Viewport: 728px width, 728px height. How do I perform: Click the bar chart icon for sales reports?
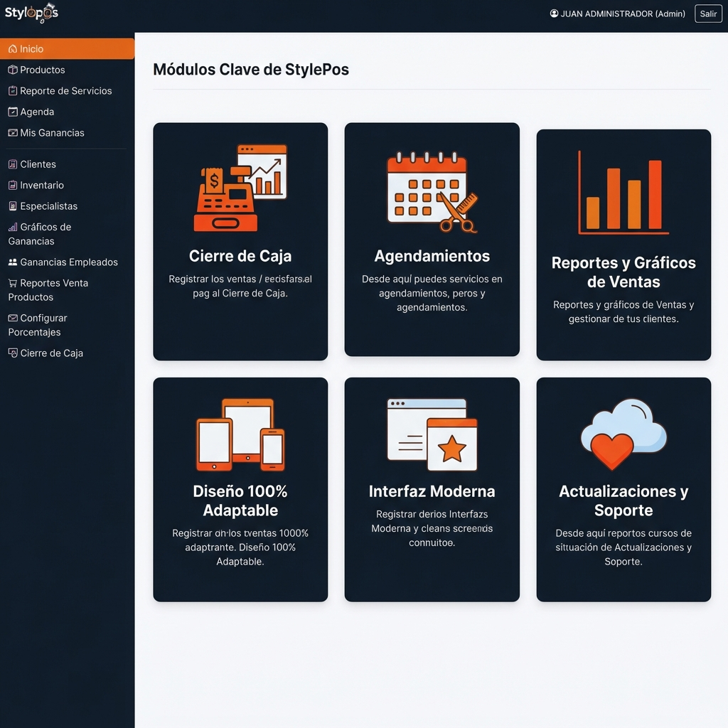pos(623,193)
